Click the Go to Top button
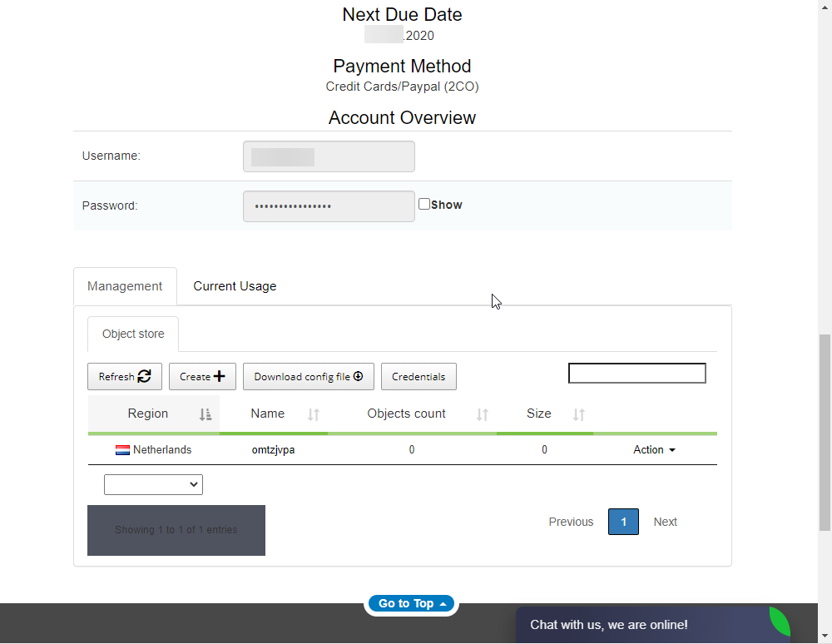 (x=412, y=603)
